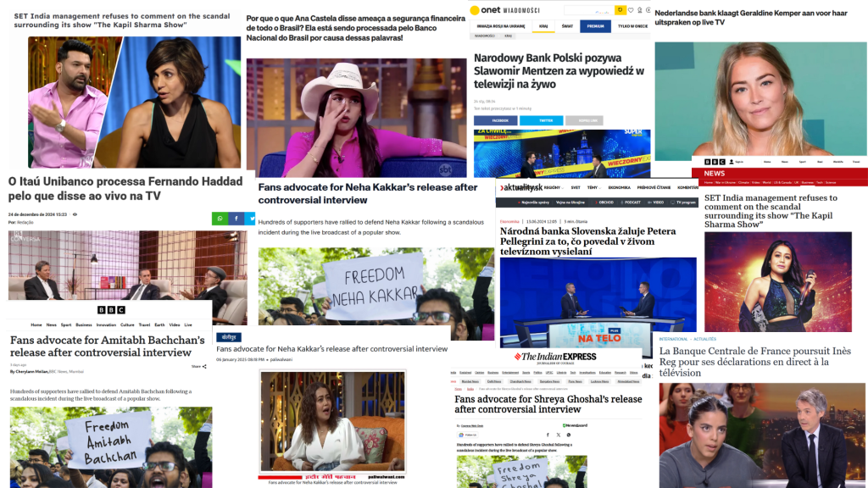Open TV program on aktuality.sk
Screen dimensions: 868x488
click(x=683, y=202)
